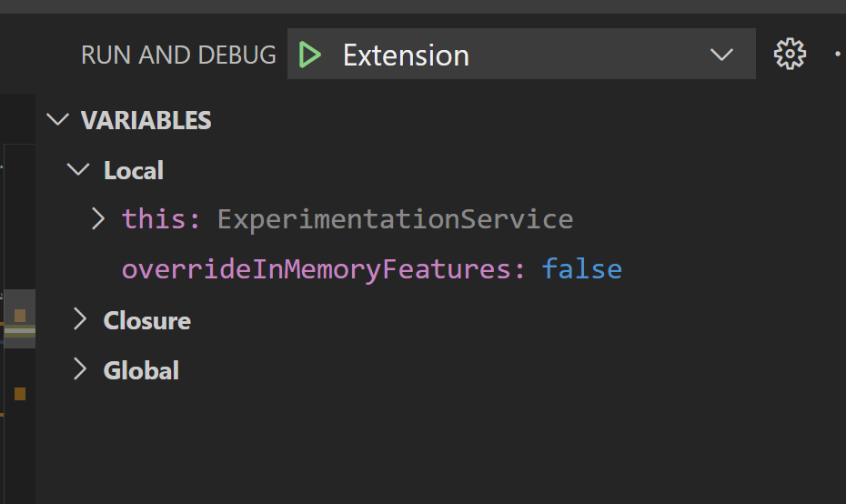This screenshot has width=846, height=504.
Task: Collapse the Local scope chevron
Action: (78, 170)
